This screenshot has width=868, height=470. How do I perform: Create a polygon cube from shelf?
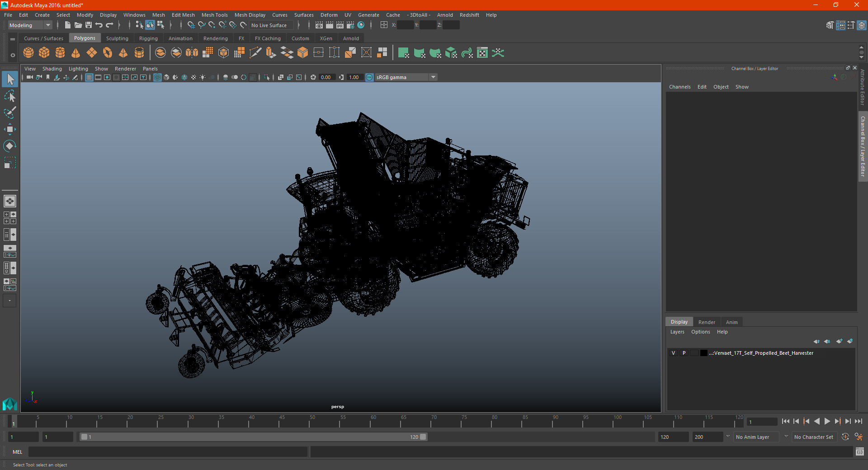click(44, 53)
